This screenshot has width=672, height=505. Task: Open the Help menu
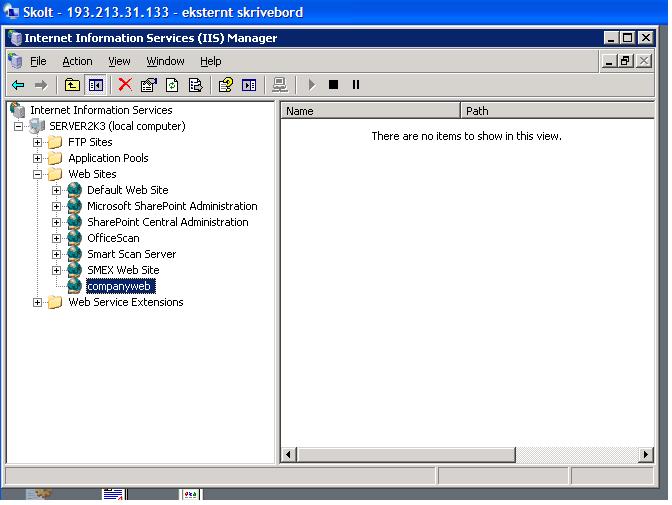tap(211, 61)
